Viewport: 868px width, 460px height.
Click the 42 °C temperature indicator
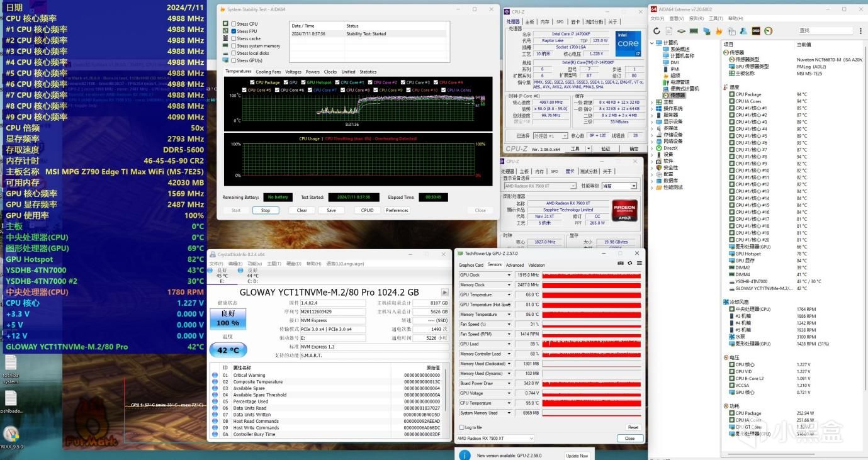[x=228, y=351]
